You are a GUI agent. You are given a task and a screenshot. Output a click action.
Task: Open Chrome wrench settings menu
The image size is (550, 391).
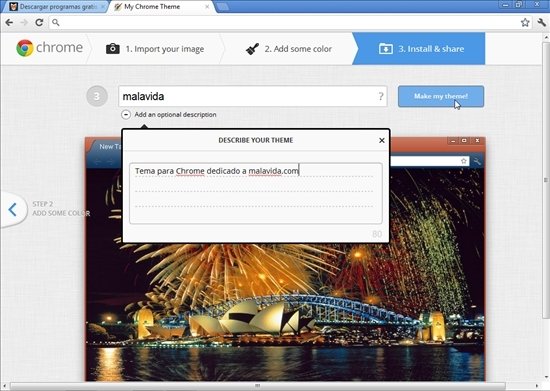click(541, 22)
